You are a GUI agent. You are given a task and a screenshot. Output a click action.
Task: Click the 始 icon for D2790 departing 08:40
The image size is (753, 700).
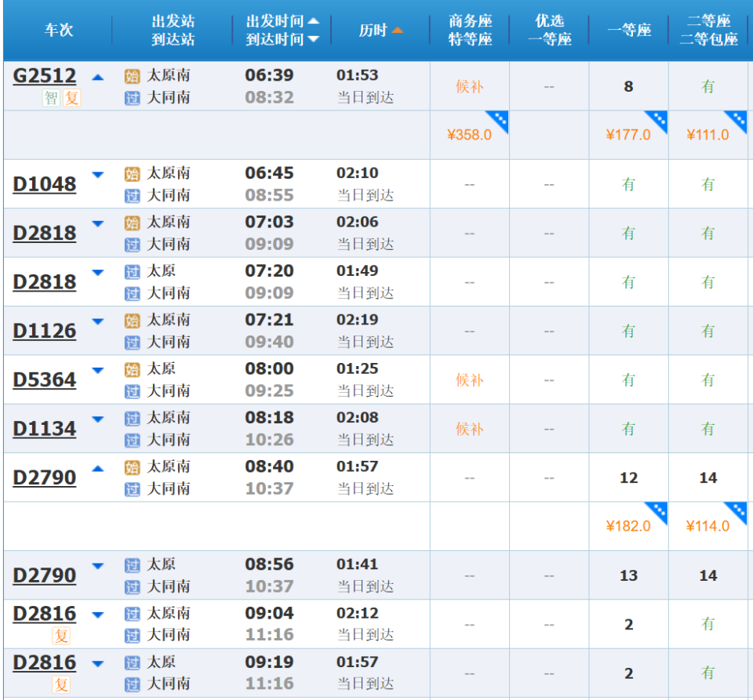point(132,468)
